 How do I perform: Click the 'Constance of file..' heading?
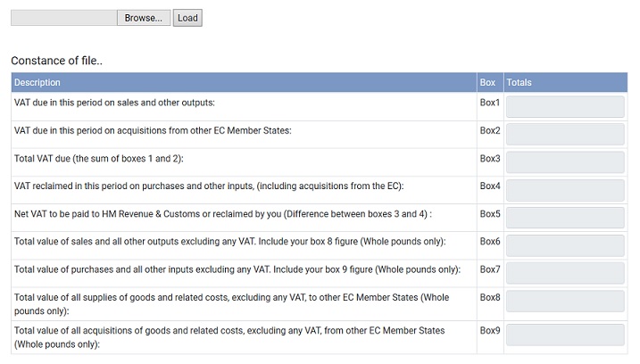(x=57, y=61)
